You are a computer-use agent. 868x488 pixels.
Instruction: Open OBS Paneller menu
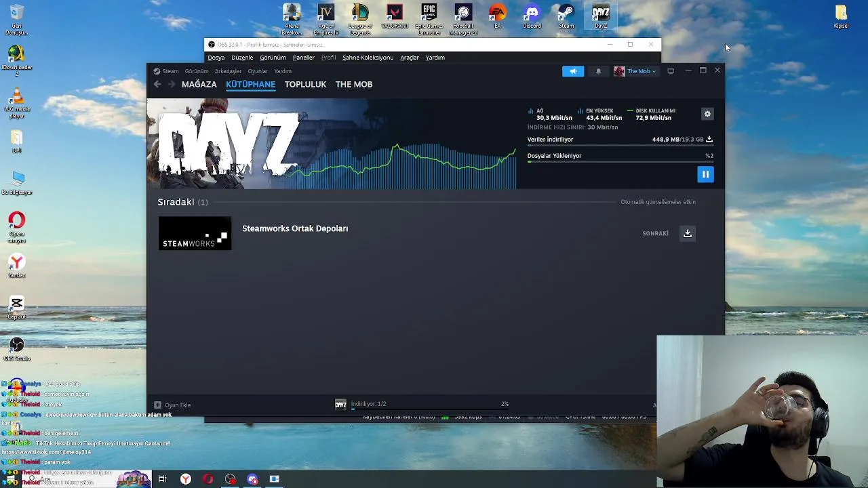[x=303, y=58]
